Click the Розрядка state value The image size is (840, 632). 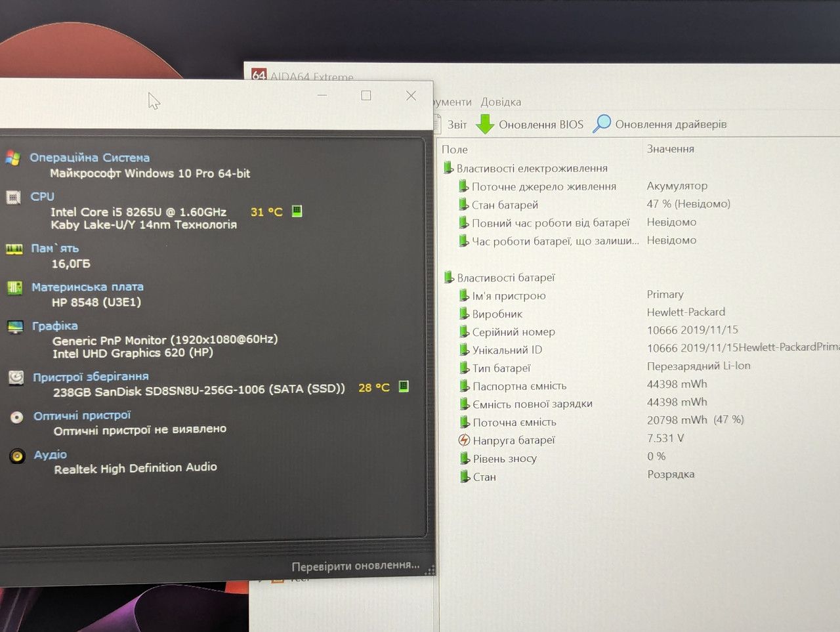coord(671,474)
